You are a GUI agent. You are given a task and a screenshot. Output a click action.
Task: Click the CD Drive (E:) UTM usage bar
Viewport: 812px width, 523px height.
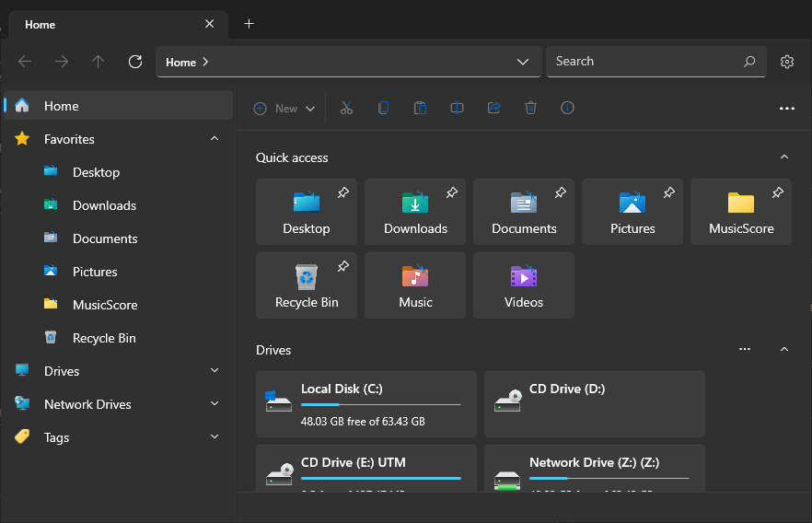380,478
